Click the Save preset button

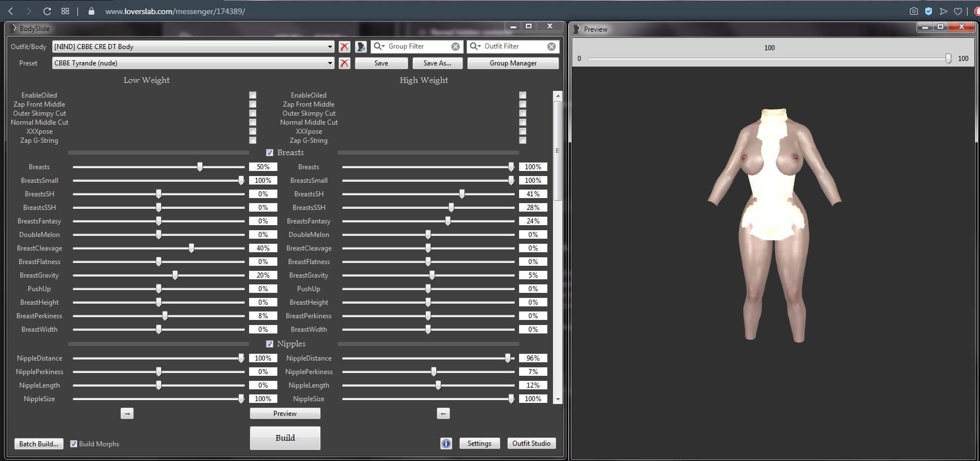click(x=381, y=63)
